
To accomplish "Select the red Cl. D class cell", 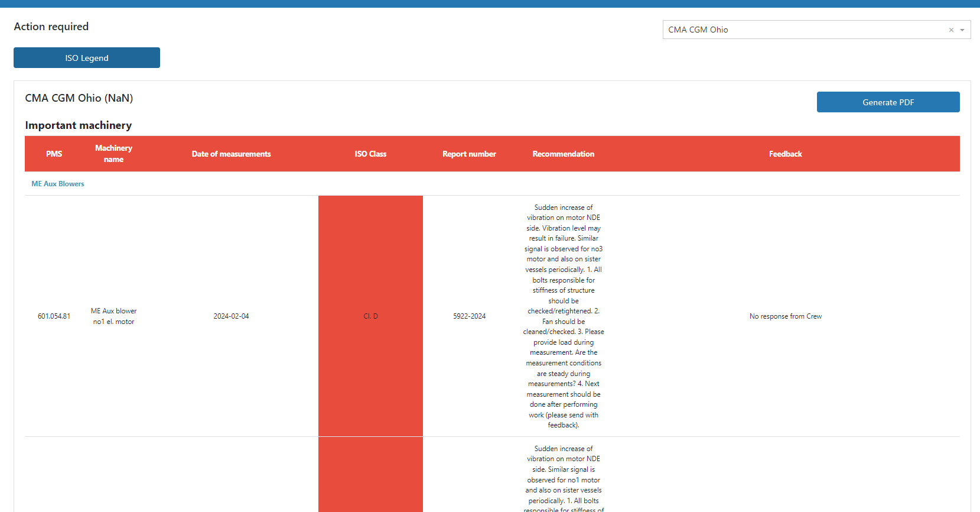I will [370, 316].
